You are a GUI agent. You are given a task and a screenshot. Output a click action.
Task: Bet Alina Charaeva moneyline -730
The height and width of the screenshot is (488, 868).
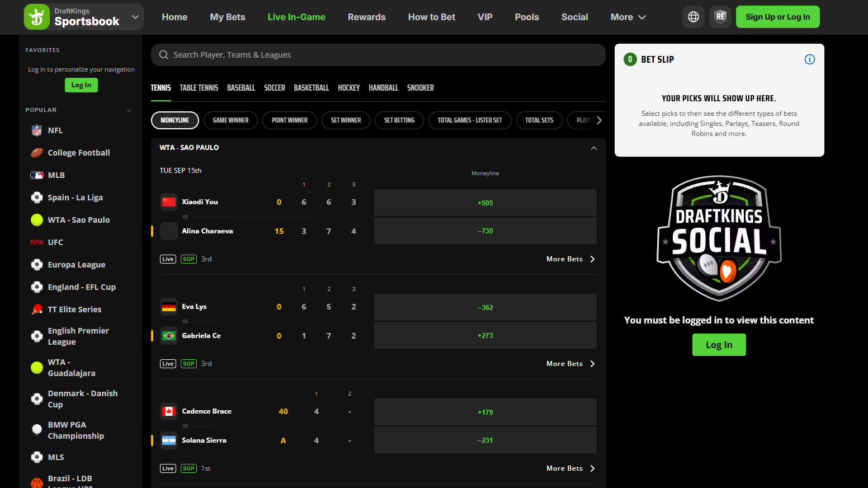tap(485, 231)
